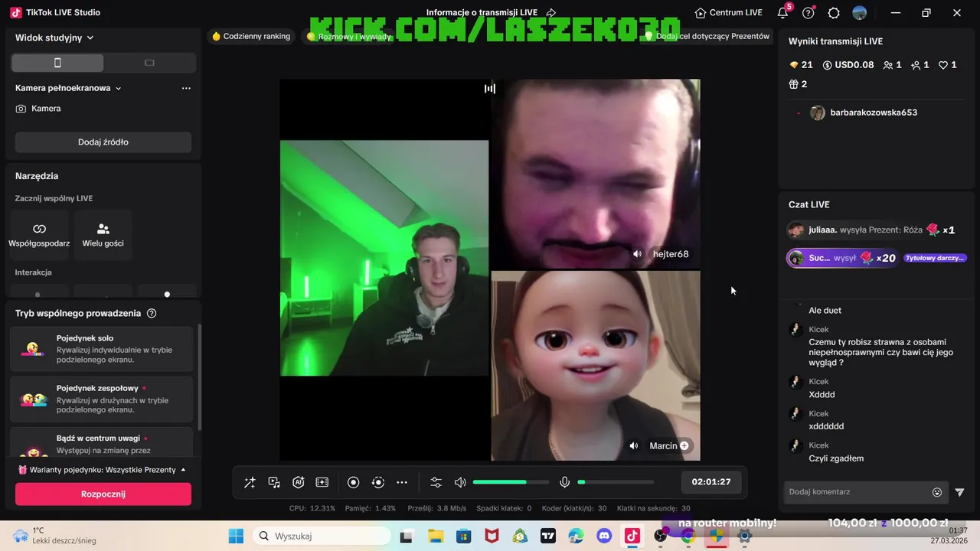This screenshot has height=551, width=980.
Task: Click the Tytułowy darczyńca badge
Action: [x=935, y=258]
